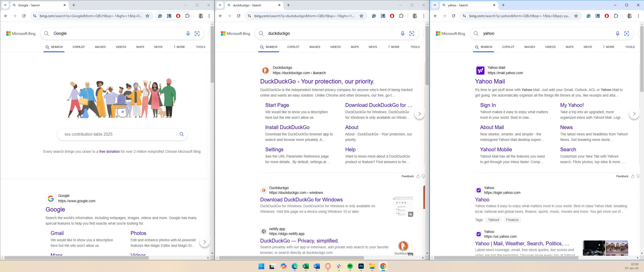
Task: Show next Yahoo Mail sitelinks with arrow button
Action: point(634,114)
